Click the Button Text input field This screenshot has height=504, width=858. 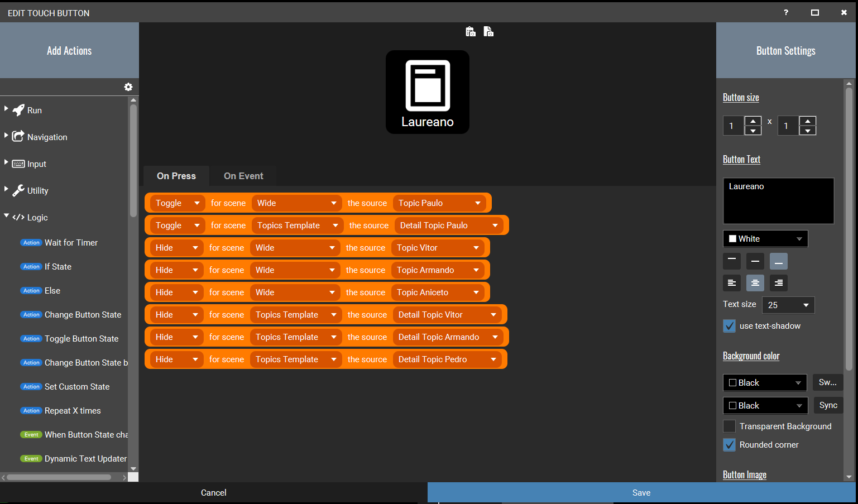coord(778,201)
